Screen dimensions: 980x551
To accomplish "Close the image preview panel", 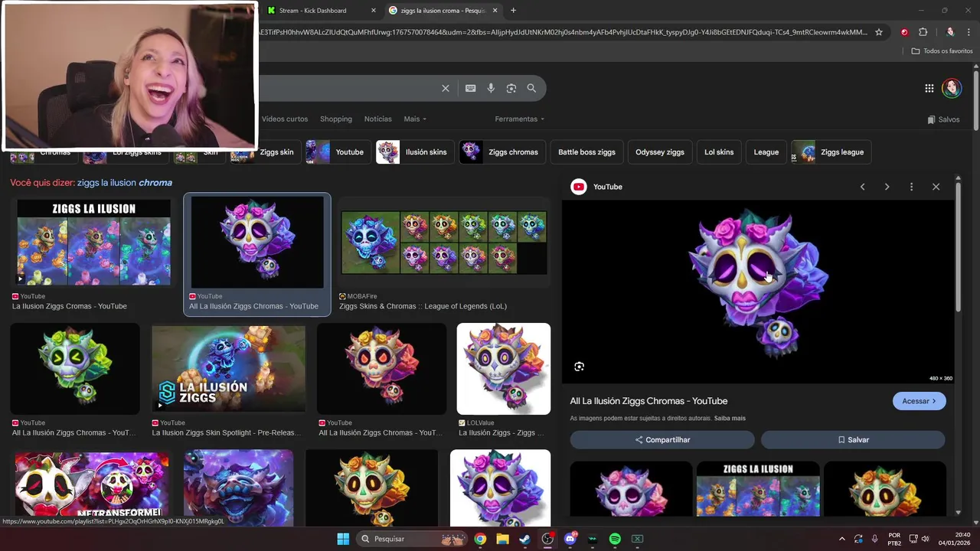I will pyautogui.click(x=936, y=187).
